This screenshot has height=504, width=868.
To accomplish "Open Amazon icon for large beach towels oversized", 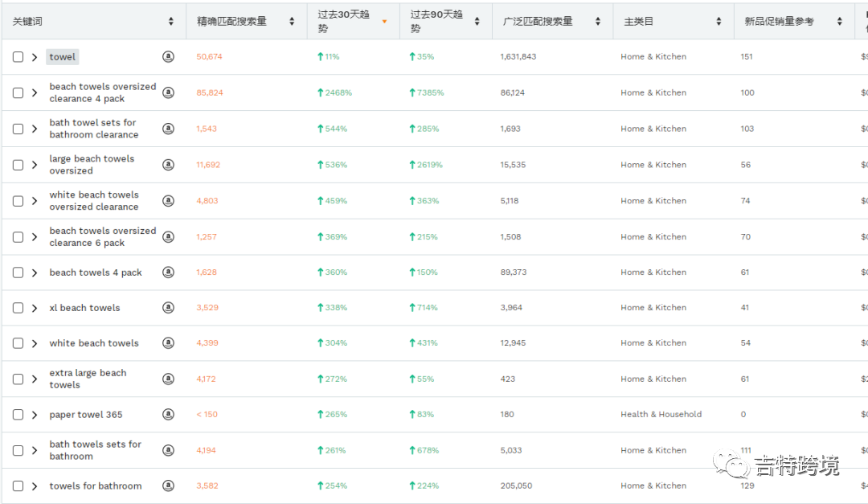I will [x=168, y=165].
